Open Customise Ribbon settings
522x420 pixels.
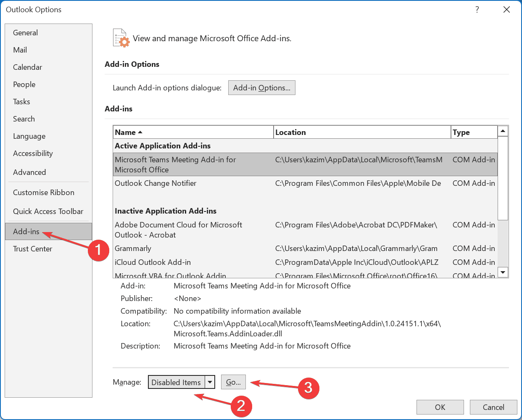click(x=48, y=193)
